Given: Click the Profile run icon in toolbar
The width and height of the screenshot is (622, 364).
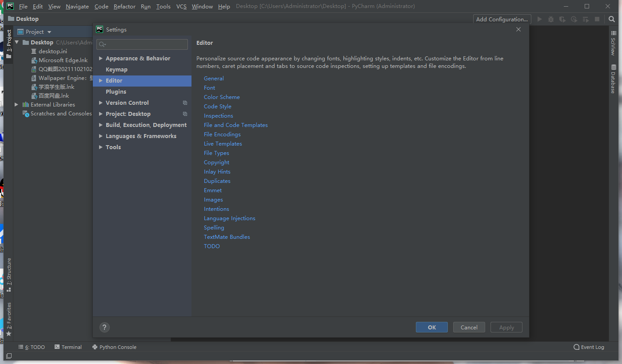Looking at the screenshot, I should coord(574,19).
